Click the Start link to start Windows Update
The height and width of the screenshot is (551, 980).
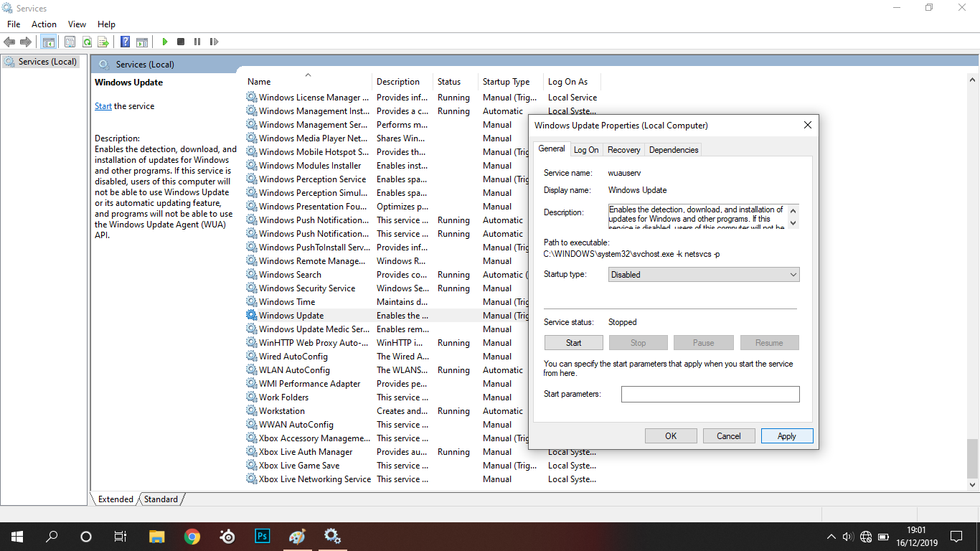coord(103,105)
